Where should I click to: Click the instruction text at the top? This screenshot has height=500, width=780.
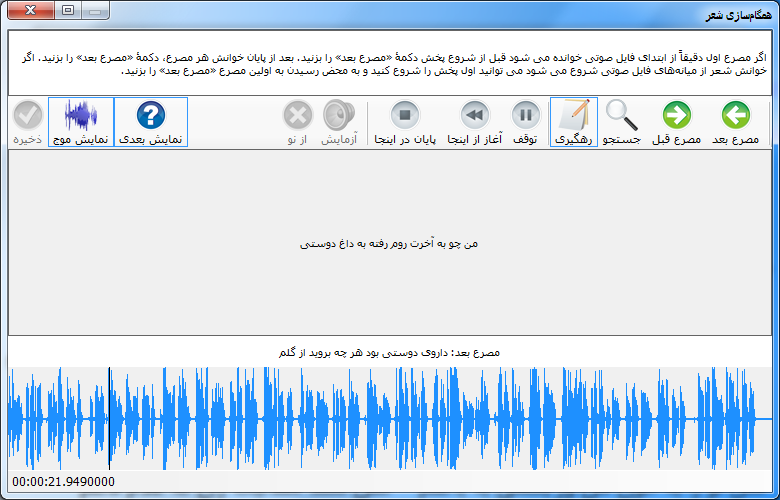click(394, 64)
